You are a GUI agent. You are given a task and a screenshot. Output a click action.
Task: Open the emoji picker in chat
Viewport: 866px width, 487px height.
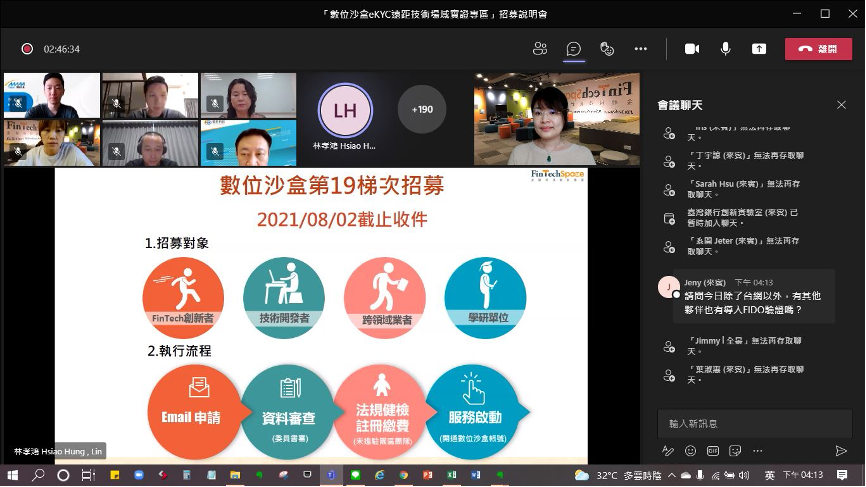[x=690, y=451]
